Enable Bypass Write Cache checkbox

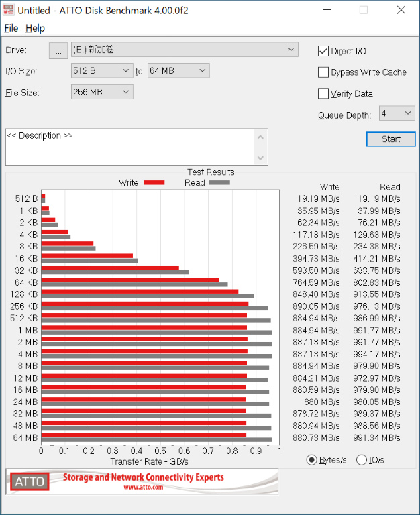tap(323, 72)
